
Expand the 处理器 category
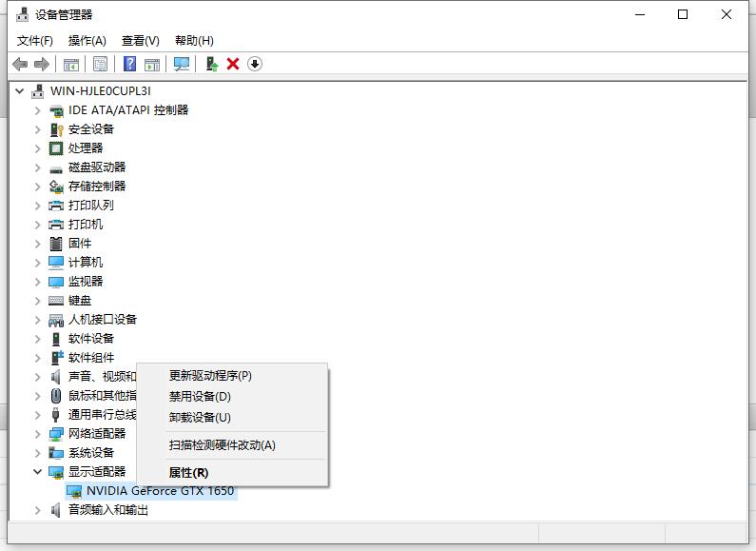click(x=38, y=148)
